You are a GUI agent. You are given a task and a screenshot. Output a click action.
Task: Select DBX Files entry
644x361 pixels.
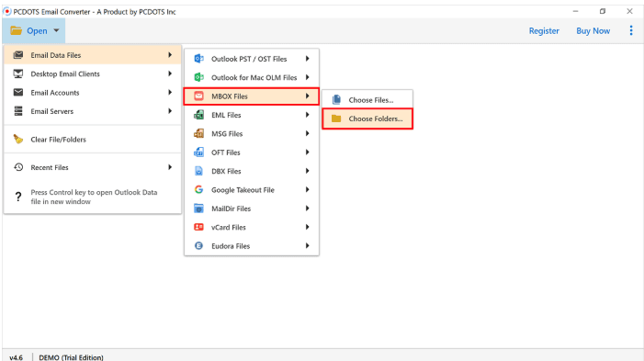pyautogui.click(x=252, y=171)
